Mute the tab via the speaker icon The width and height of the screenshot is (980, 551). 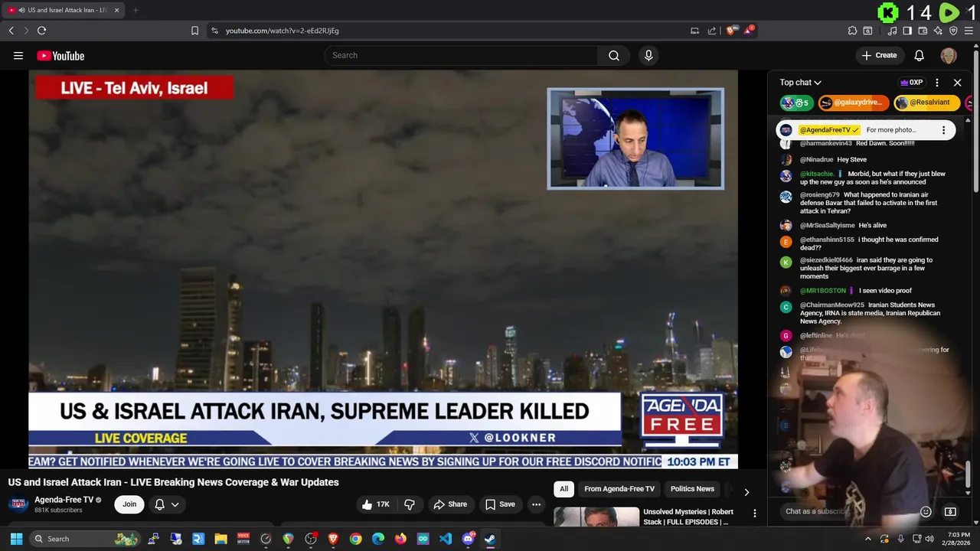20,10
